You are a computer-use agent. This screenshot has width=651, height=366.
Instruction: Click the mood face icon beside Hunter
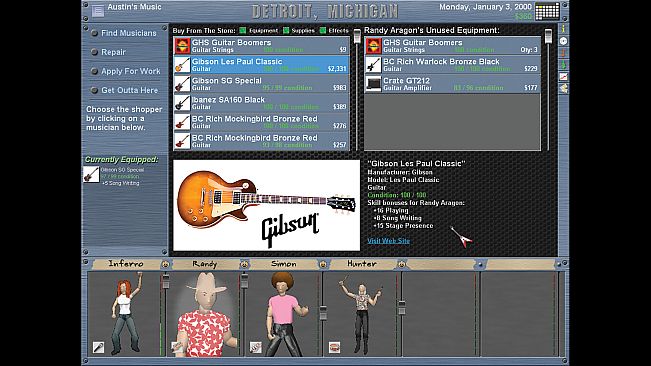pos(401,264)
